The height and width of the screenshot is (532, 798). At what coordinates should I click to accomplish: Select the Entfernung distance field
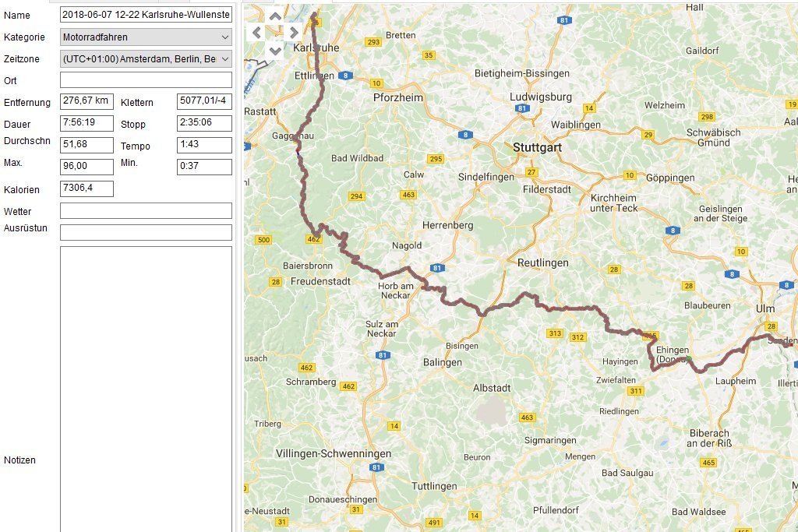pyautogui.click(x=87, y=101)
